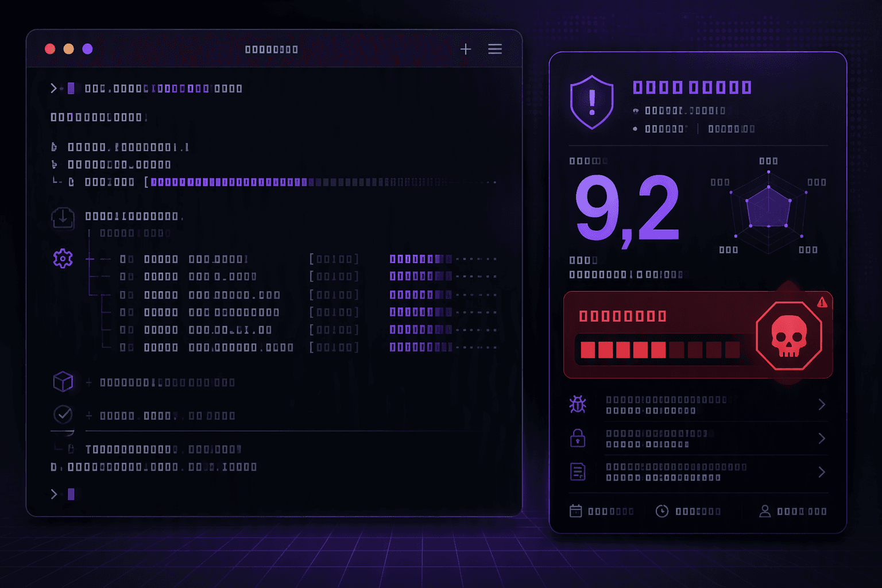
Task: Expand the bug row with its chevron
Action: tap(822, 404)
